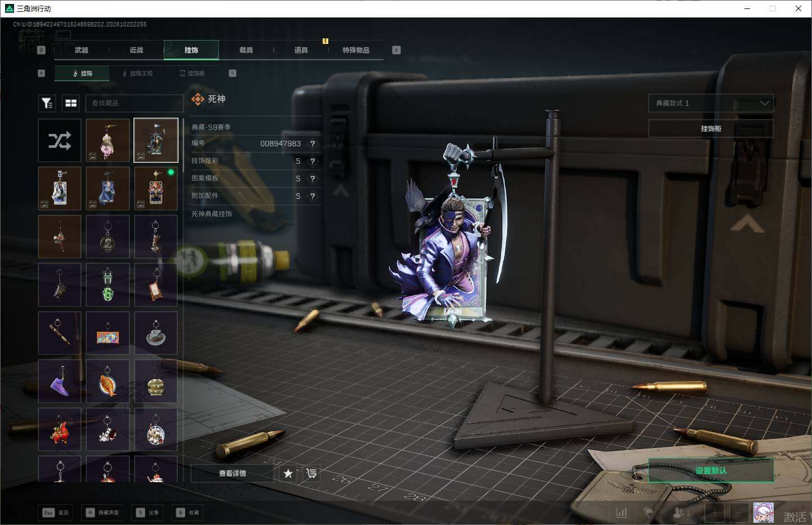Click the help icon beside 编号
812x525 pixels.
pos(313,144)
